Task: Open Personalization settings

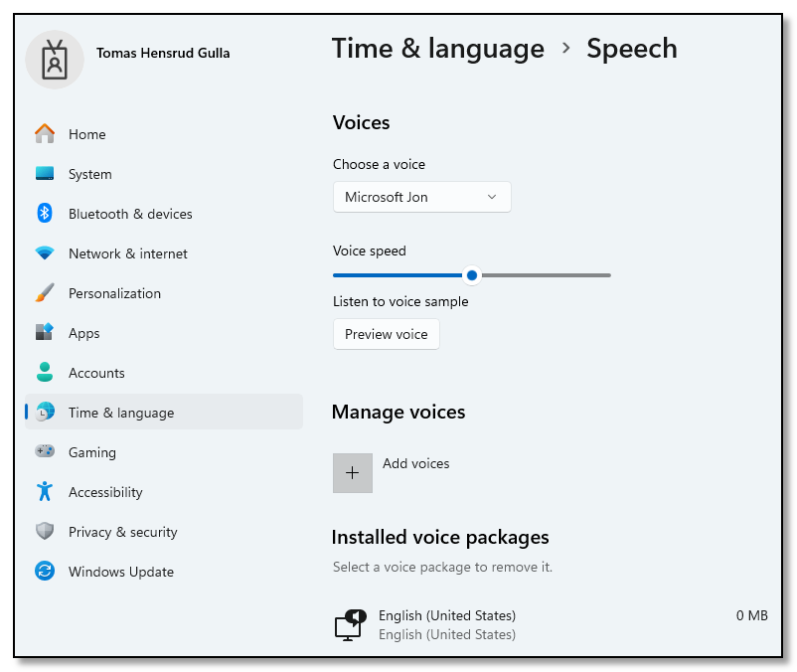Action: point(46,293)
